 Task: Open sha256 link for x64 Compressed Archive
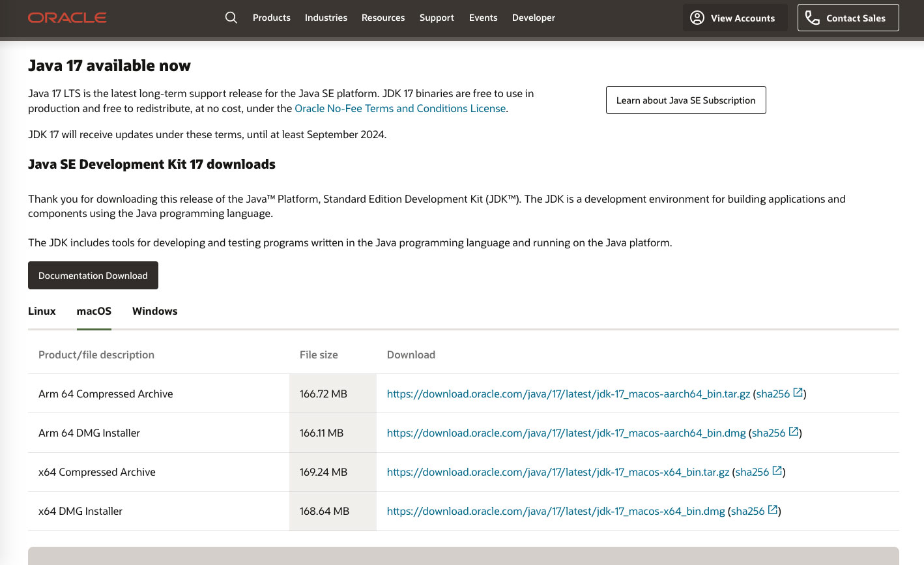pyautogui.click(x=753, y=472)
